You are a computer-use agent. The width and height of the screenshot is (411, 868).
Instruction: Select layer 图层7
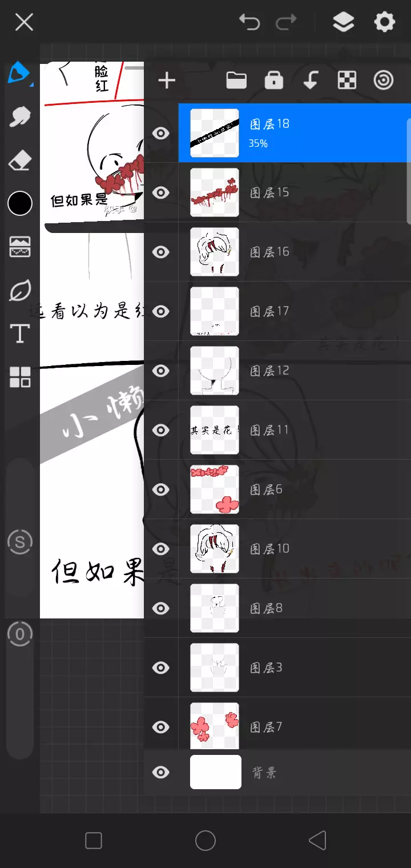(x=295, y=727)
